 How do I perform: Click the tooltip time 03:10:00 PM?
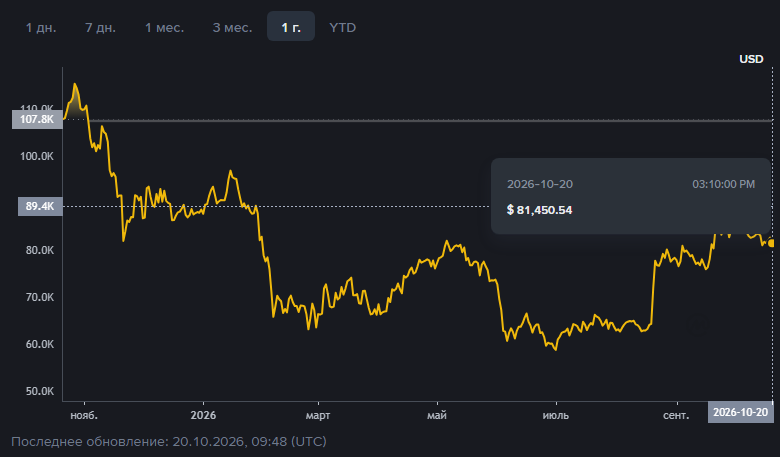click(x=724, y=184)
